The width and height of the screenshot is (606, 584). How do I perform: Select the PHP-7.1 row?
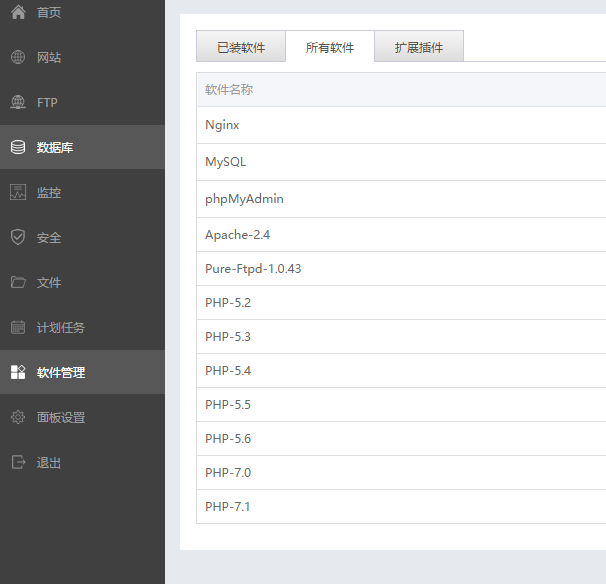(x=401, y=507)
